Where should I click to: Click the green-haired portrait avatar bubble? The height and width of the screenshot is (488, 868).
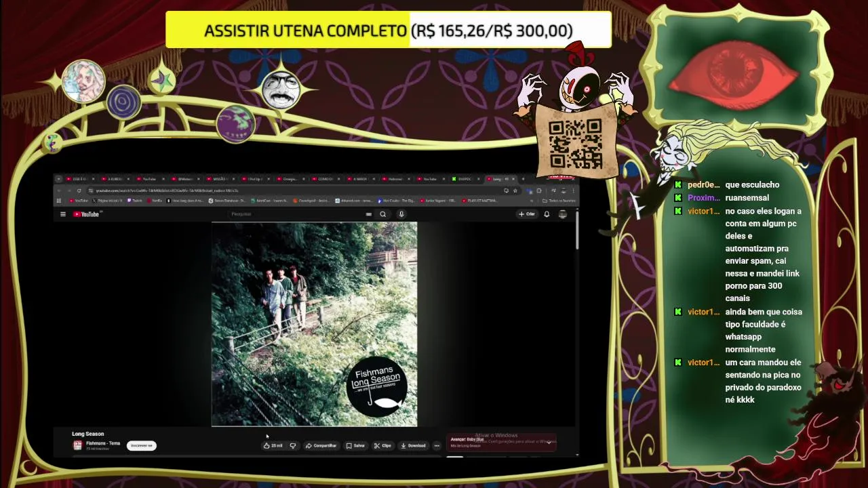(x=83, y=81)
